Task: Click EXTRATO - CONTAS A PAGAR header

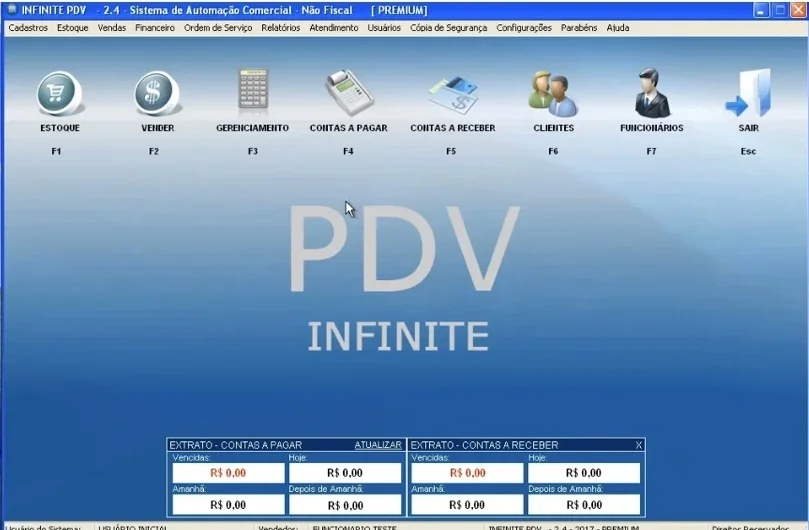Action: point(235,445)
